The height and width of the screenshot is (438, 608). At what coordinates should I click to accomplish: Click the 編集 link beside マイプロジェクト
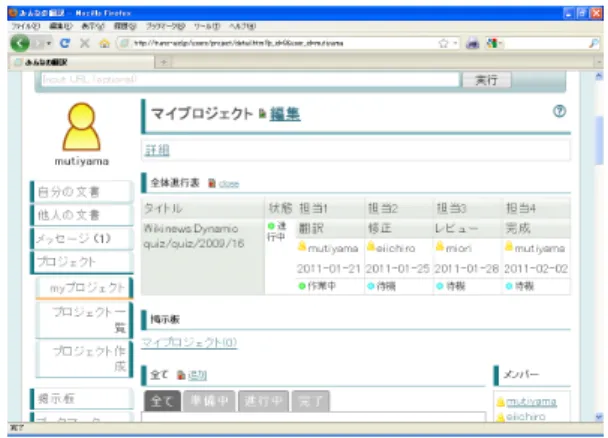pyautogui.click(x=285, y=114)
